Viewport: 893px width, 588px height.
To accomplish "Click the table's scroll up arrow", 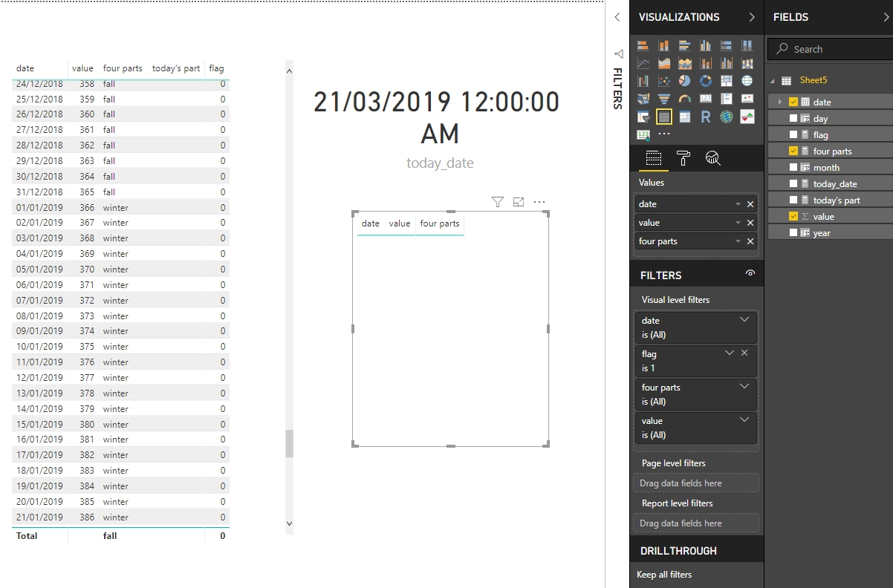I will tap(289, 71).
